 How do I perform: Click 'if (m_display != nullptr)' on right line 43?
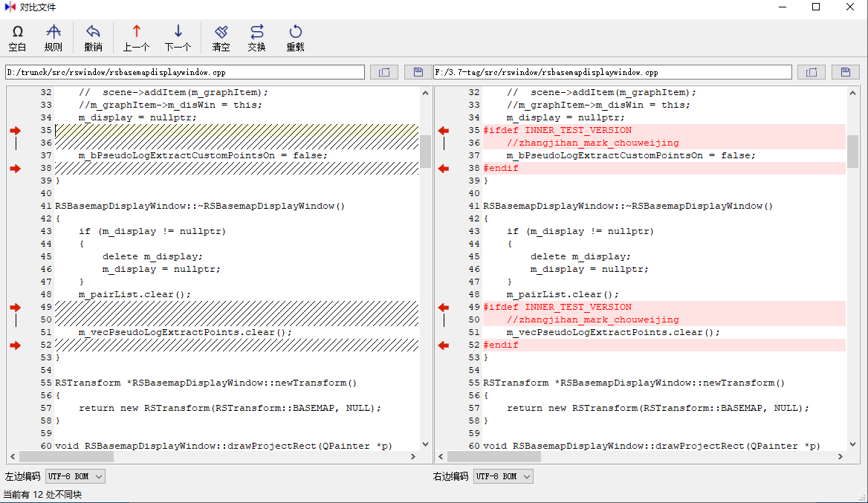pos(580,231)
